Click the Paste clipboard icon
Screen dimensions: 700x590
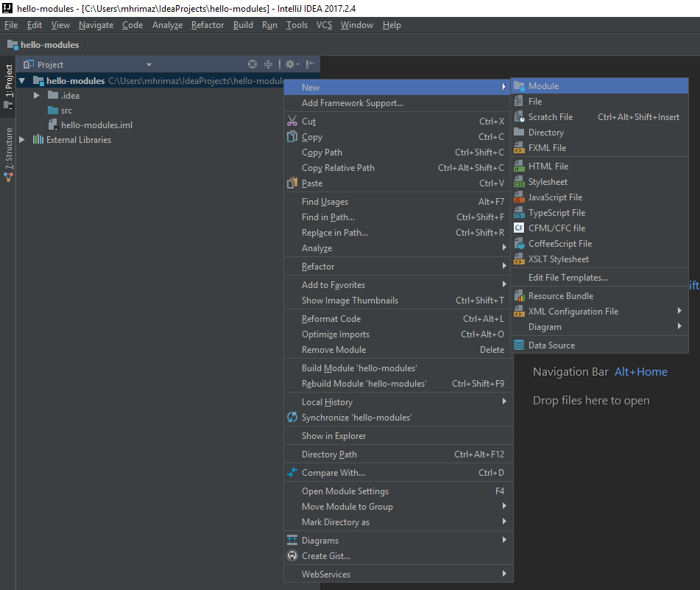[x=292, y=183]
